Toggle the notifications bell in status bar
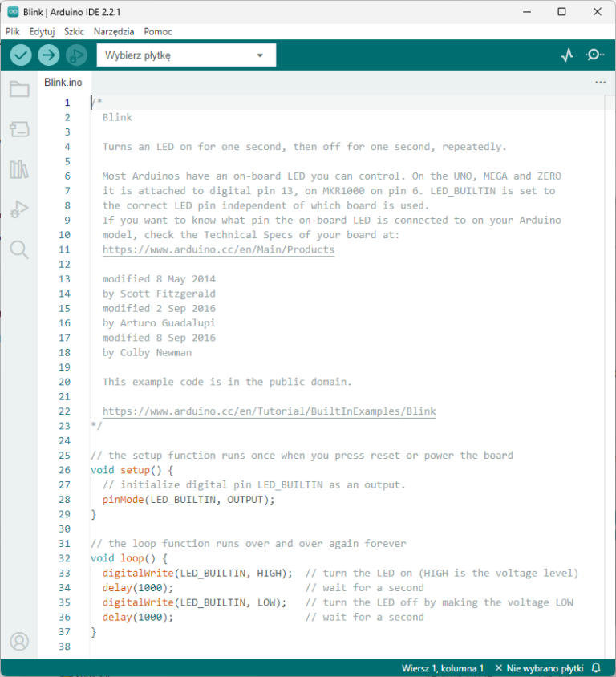Screen dimensions: 616x677 (x=596, y=668)
